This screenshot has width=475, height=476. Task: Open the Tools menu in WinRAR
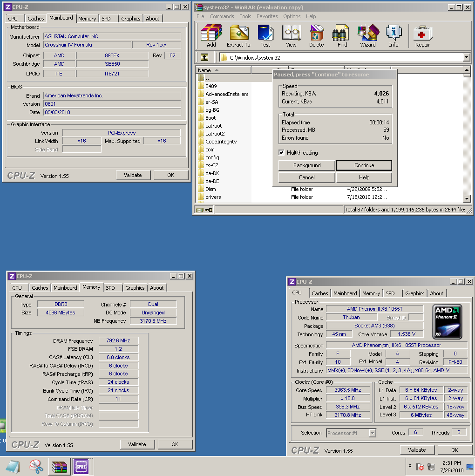245,16
